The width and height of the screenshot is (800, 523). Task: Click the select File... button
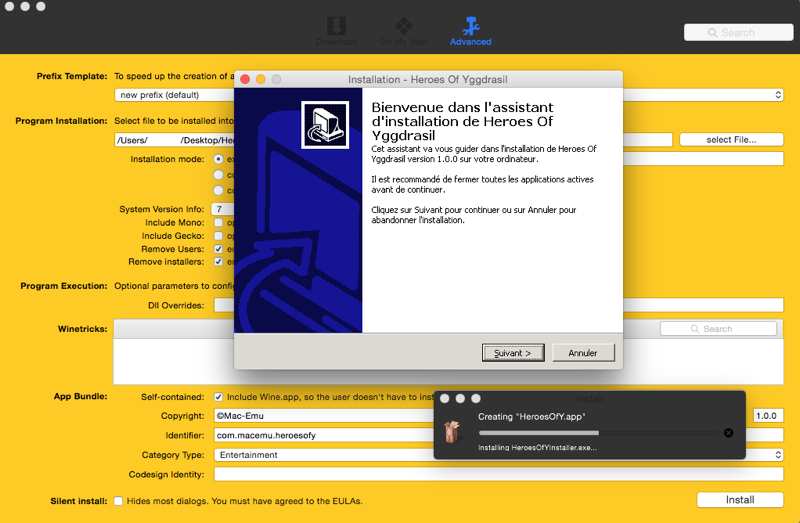click(731, 140)
